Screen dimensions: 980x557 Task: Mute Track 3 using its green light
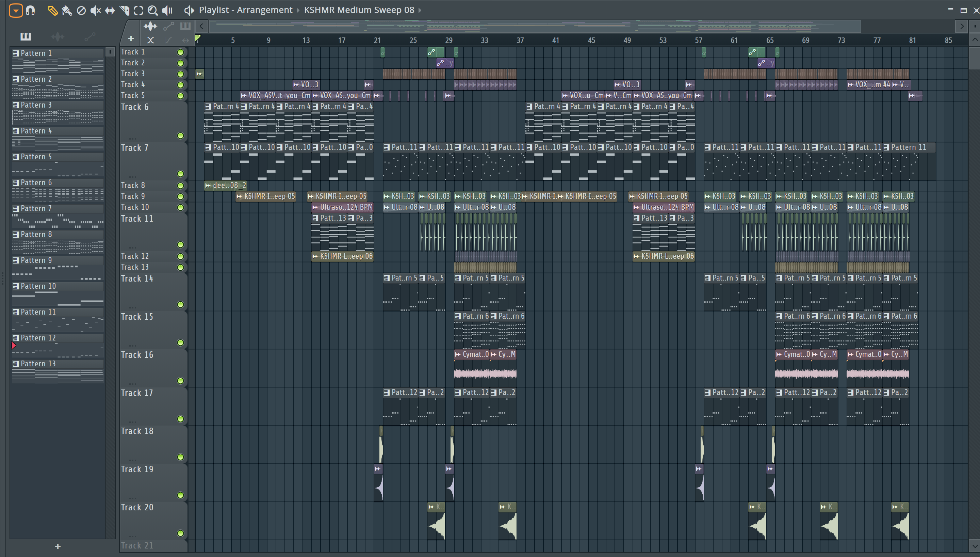(x=180, y=74)
